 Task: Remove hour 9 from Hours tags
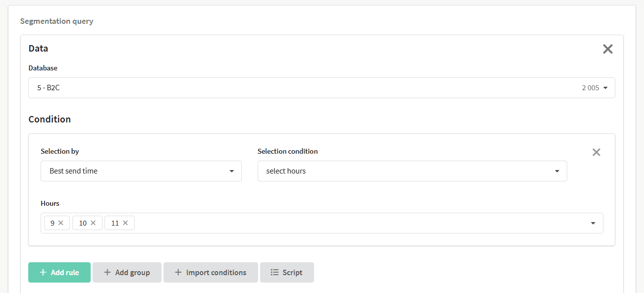click(61, 223)
